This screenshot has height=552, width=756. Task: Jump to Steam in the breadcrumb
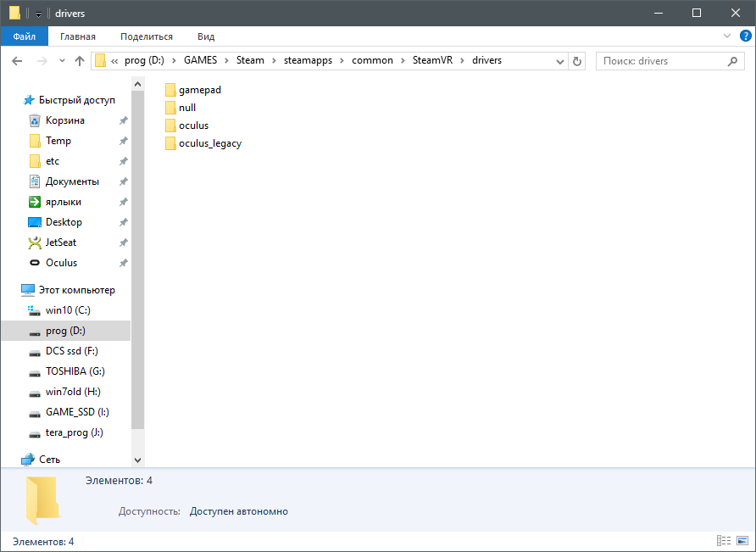(x=250, y=60)
